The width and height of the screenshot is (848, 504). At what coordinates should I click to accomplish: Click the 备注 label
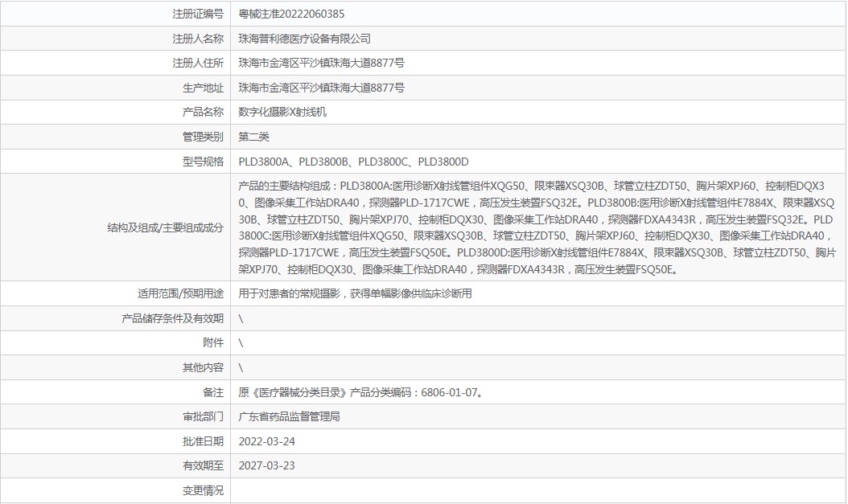pyautogui.click(x=213, y=393)
